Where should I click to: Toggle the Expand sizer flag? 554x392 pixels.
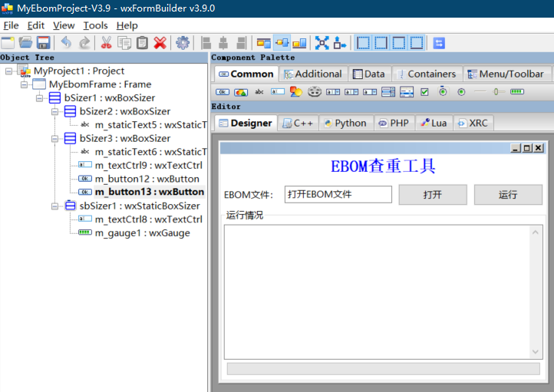click(322, 43)
